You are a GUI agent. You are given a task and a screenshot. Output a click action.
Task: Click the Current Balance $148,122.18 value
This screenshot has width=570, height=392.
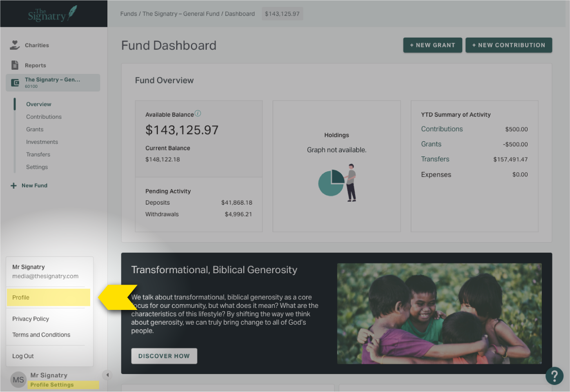point(163,160)
